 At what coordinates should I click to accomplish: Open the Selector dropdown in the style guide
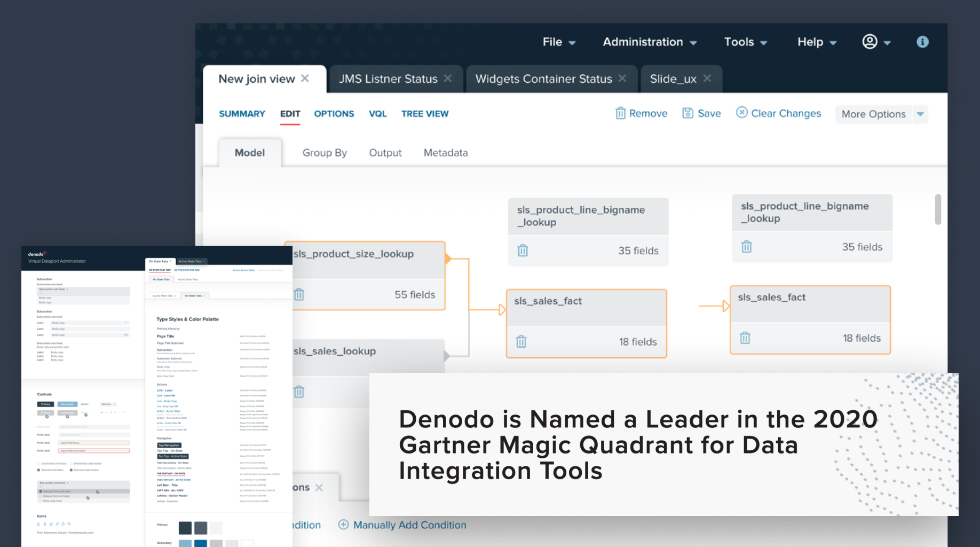(108, 404)
